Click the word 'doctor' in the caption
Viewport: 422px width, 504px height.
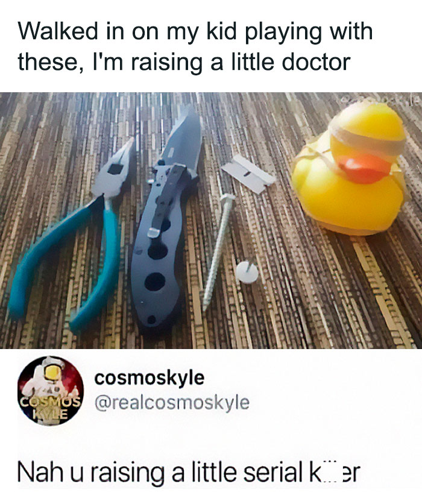(x=316, y=62)
